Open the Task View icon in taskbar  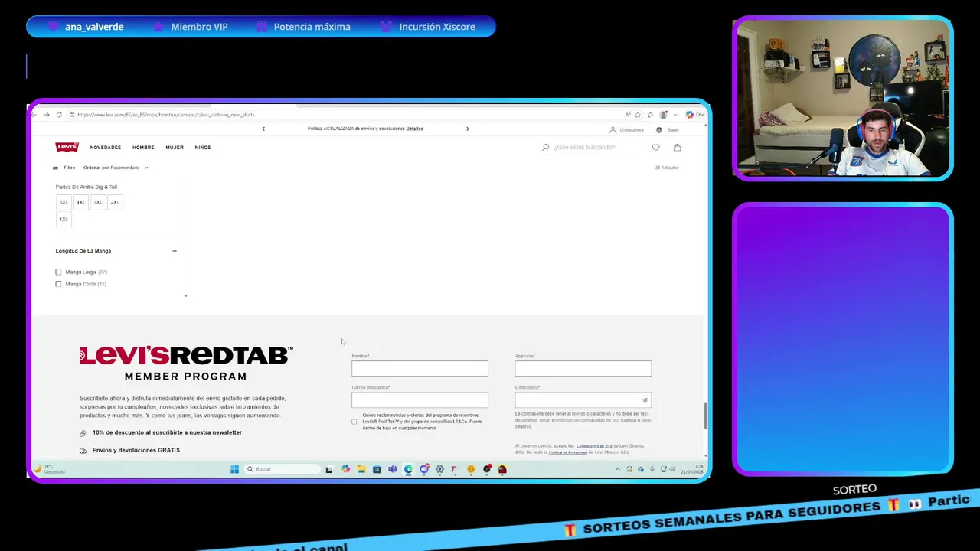pyautogui.click(x=329, y=469)
